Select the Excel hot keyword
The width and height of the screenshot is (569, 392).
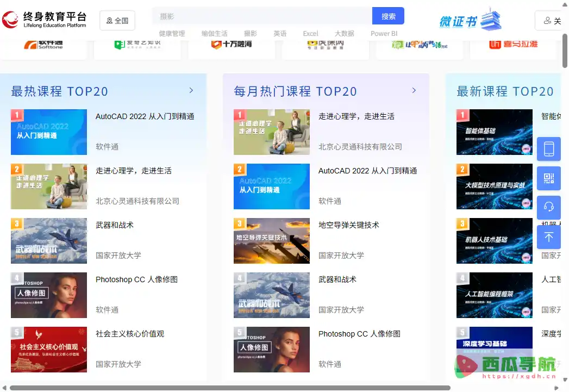click(311, 33)
